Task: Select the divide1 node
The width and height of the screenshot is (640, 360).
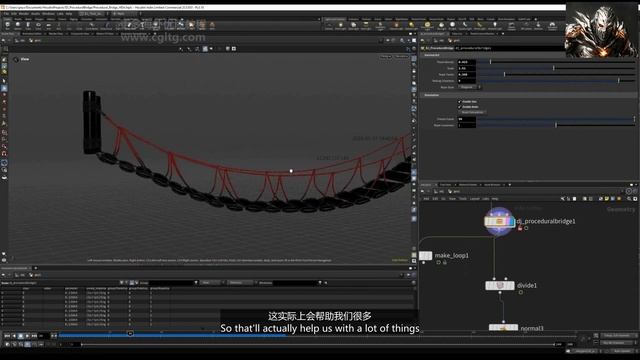Action: 500,285
